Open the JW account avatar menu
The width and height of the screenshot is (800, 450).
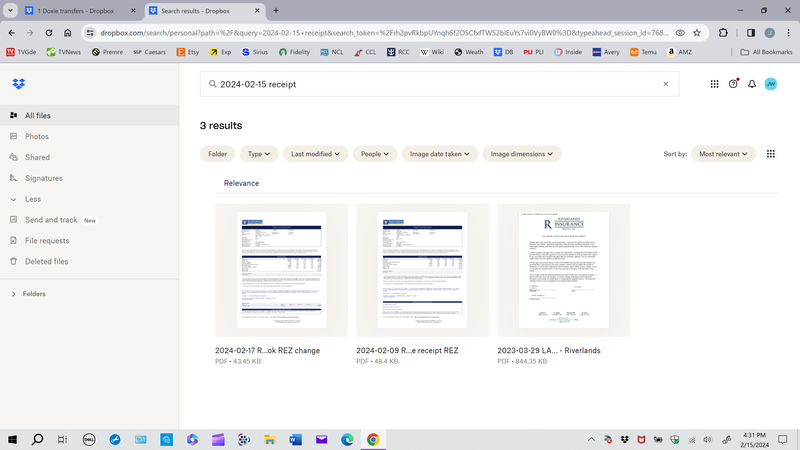(x=770, y=84)
